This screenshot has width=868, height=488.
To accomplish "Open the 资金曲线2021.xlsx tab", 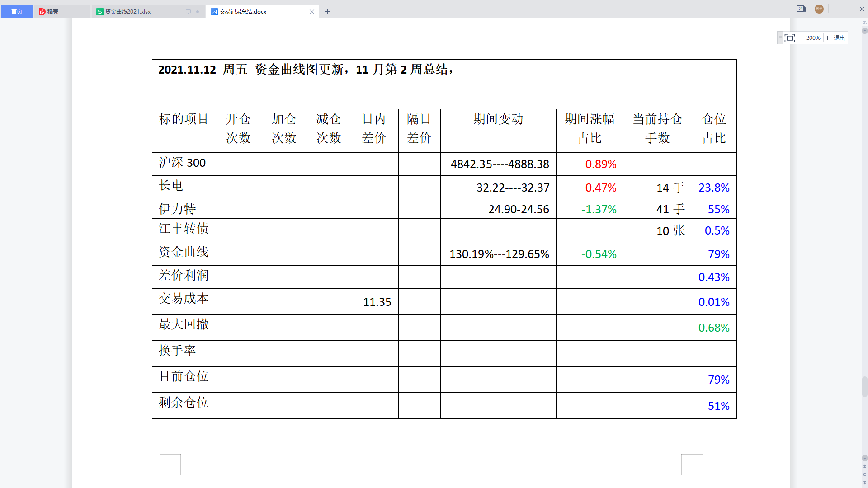I will 128,11.
